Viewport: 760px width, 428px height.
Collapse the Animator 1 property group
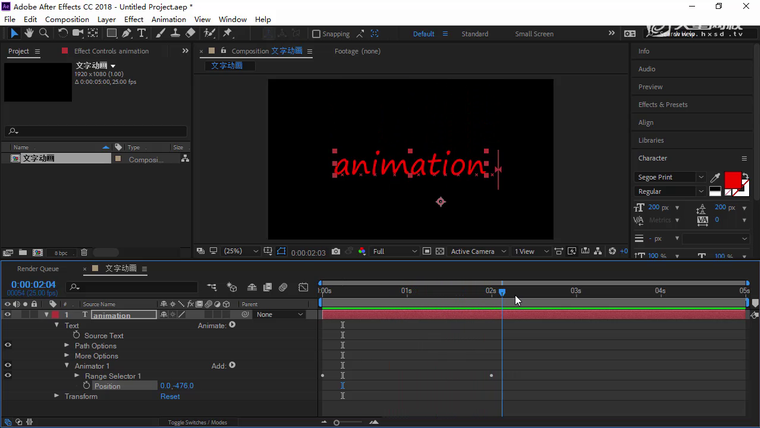tap(67, 366)
